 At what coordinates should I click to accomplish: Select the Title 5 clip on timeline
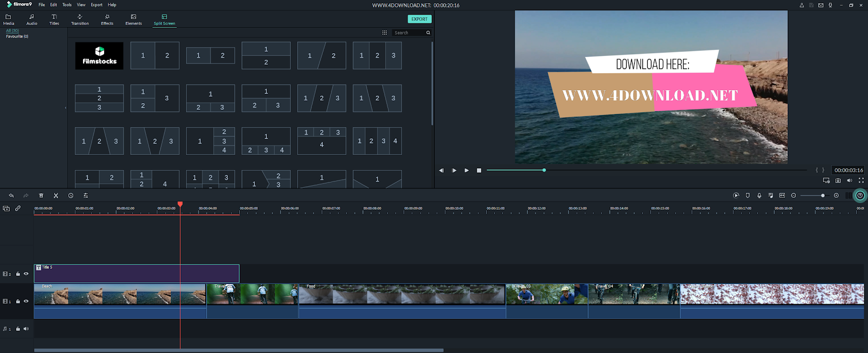(137, 274)
